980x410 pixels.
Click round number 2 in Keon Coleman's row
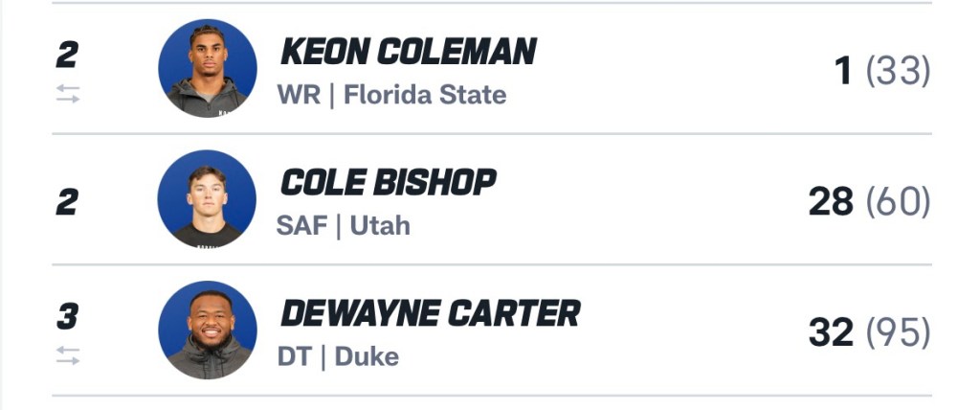[x=66, y=55]
